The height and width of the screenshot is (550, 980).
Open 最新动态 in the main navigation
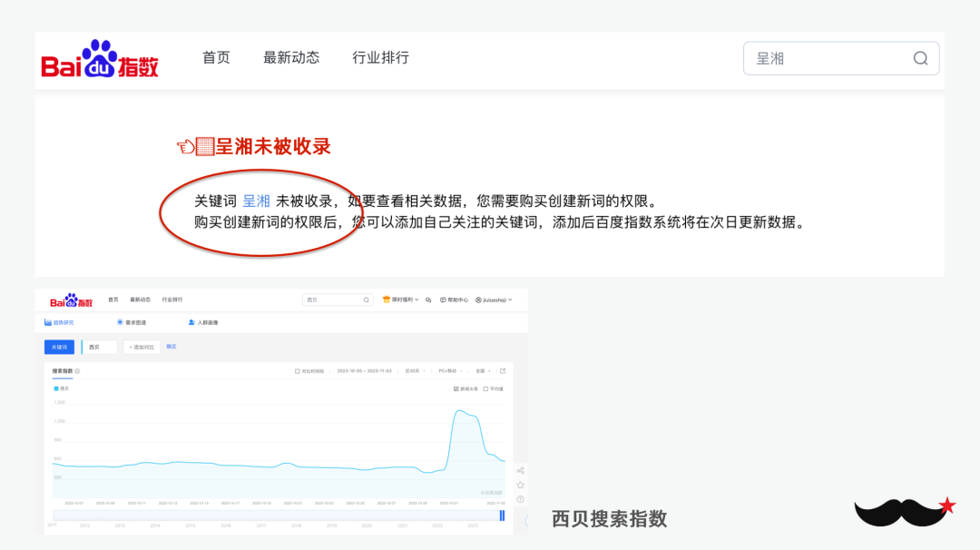click(x=291, y=57)
